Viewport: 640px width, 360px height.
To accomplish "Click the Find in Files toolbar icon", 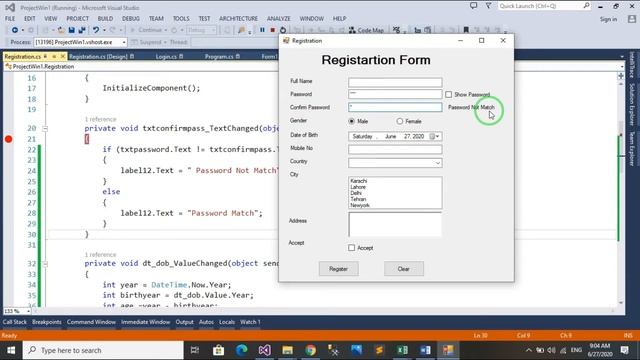I will [242, 30].
